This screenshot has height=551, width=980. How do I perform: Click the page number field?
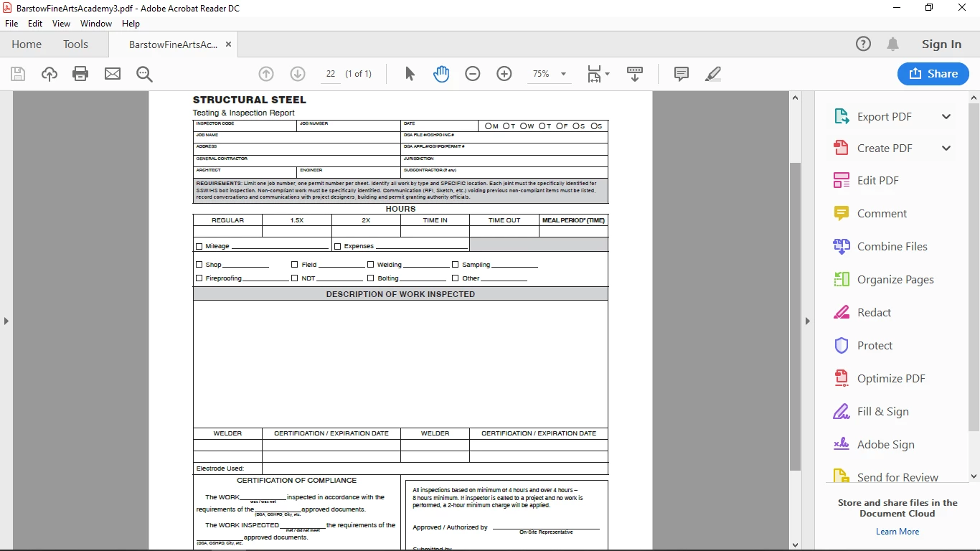[x=331, y=74]
